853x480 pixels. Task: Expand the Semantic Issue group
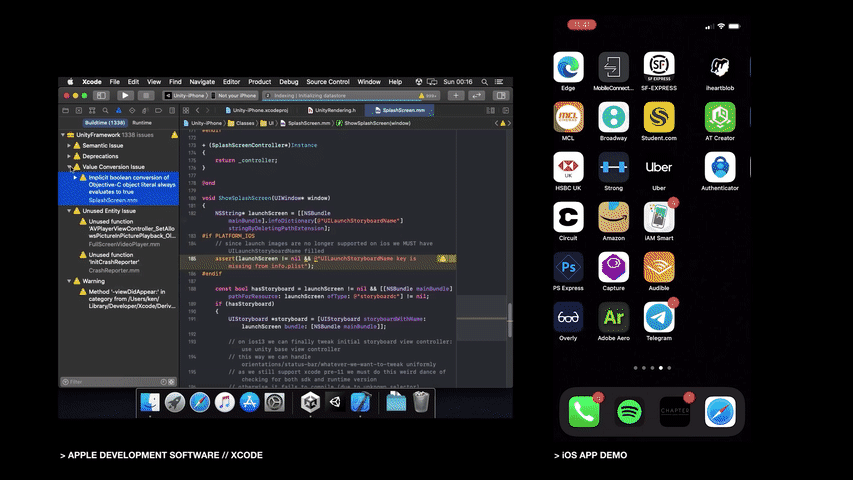pyautogui.click(x=69, y=145)
